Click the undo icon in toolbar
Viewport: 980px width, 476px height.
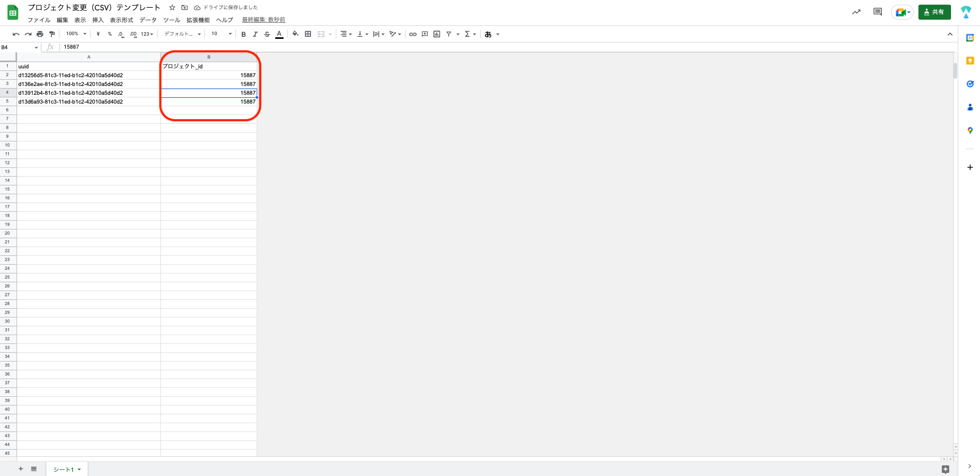tap(16, 34)
